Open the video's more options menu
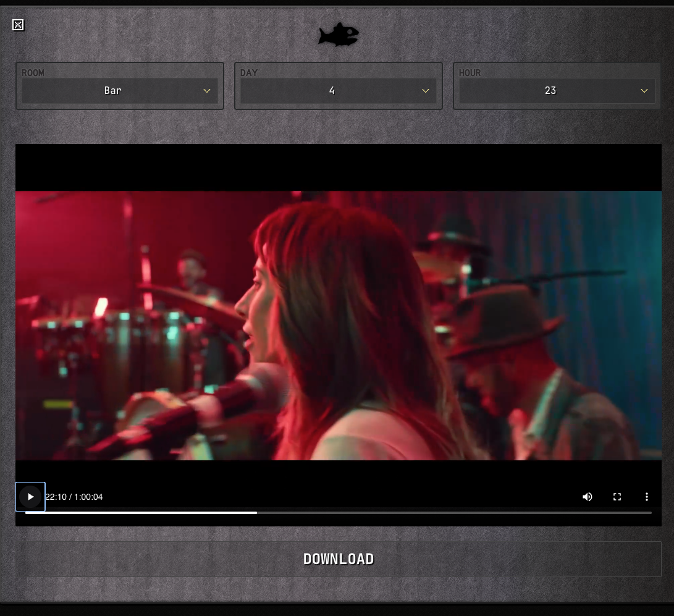Viewport: 674px width, 616px height. (x=646, y=497)
